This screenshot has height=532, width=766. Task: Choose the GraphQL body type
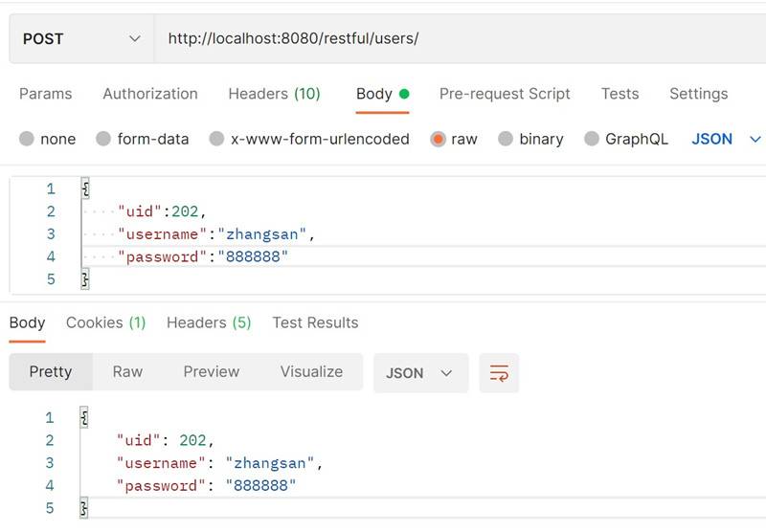tap(592, 139)
